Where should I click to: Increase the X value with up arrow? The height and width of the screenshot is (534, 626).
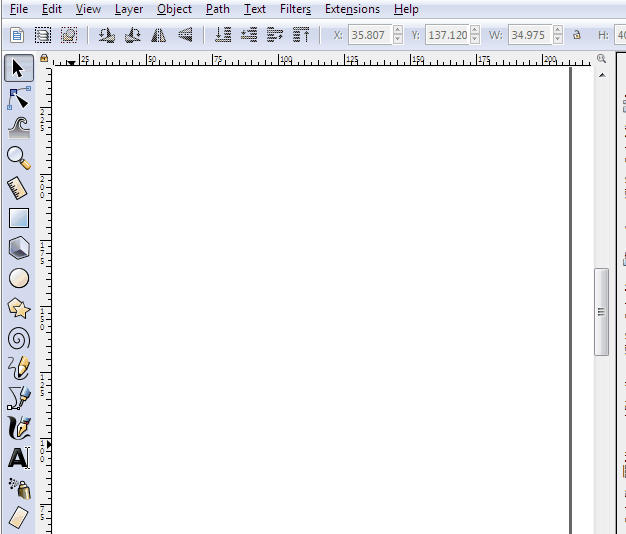pyautogui.click(x=398, y=31)
